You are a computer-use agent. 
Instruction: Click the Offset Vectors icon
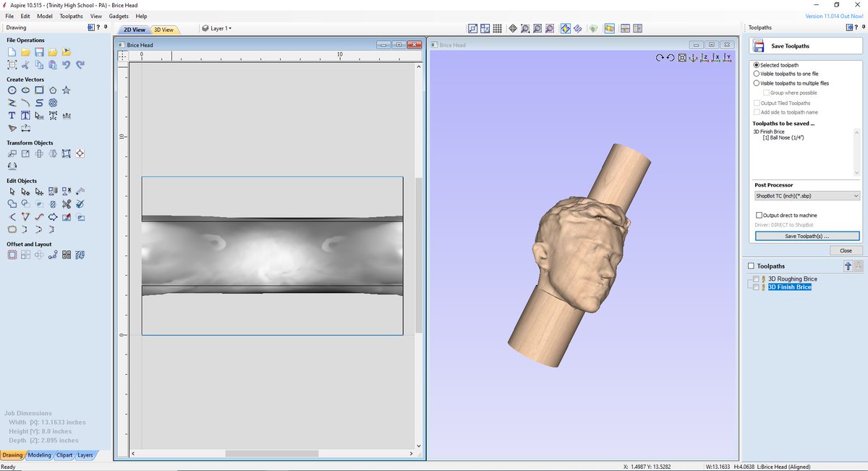coord(12,255)
